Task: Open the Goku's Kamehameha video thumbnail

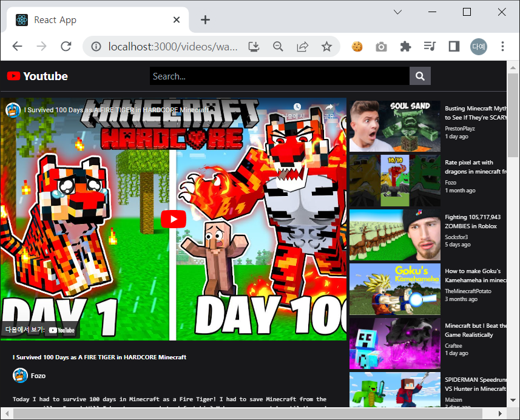Action: click(394, 289)
